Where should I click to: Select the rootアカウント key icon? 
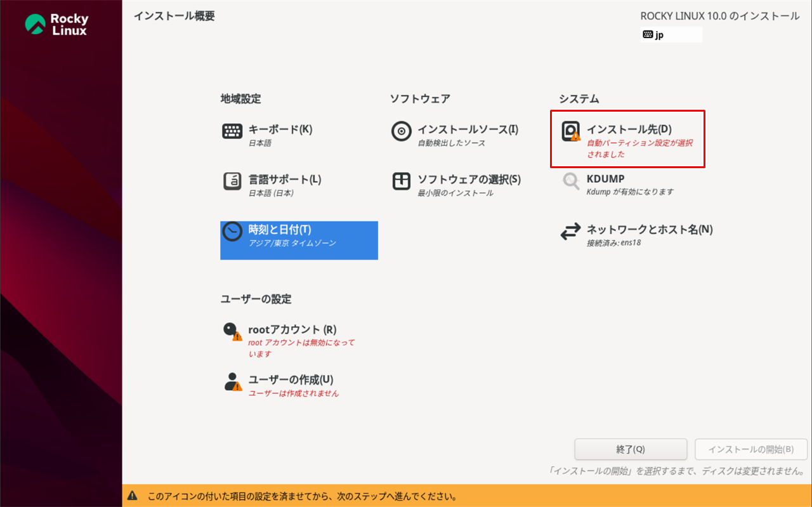pyautogui.click(x=232, y=331)
